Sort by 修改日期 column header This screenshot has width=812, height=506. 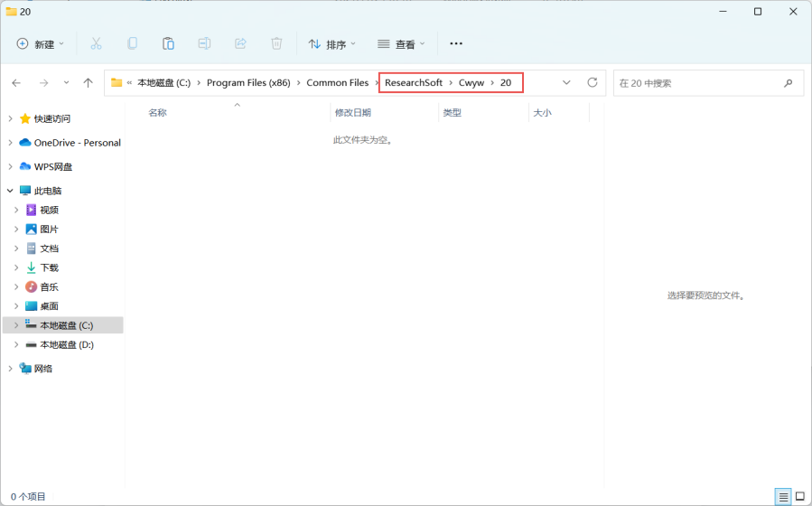(353, 112)
